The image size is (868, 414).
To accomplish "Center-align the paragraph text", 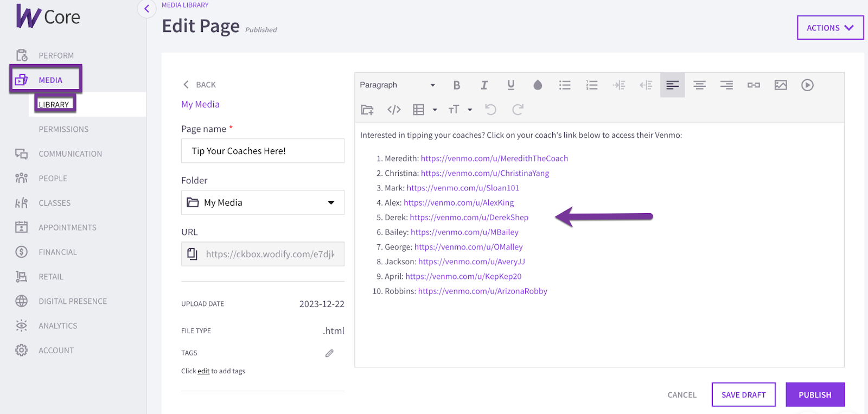I will 699,85.
